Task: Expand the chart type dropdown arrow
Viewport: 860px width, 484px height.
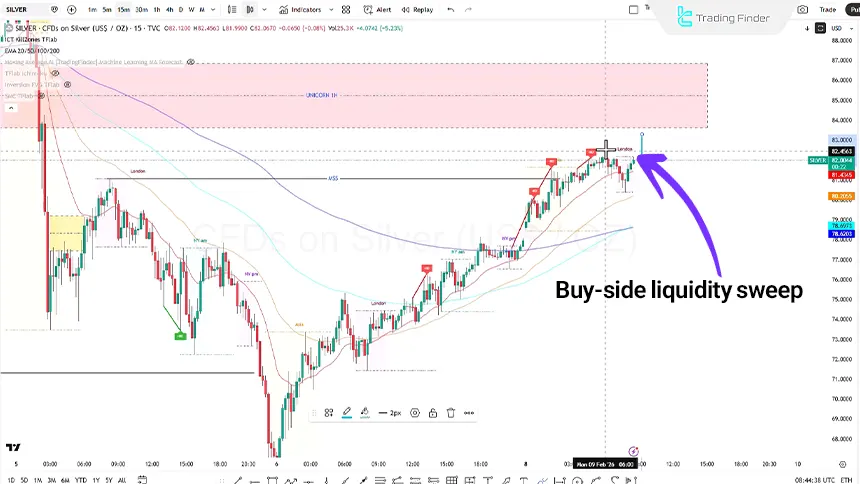Action: (264, 9)
